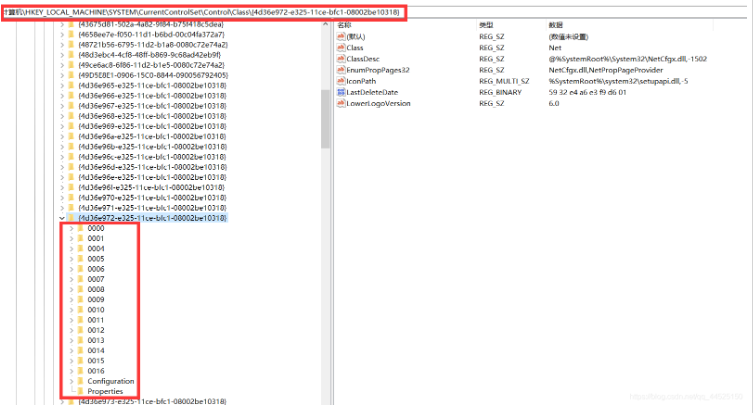Screen dimensions: 755x413
Task: Click the icon of the (默认) default value
Action: pyautogui.click(x=341, y=37)
